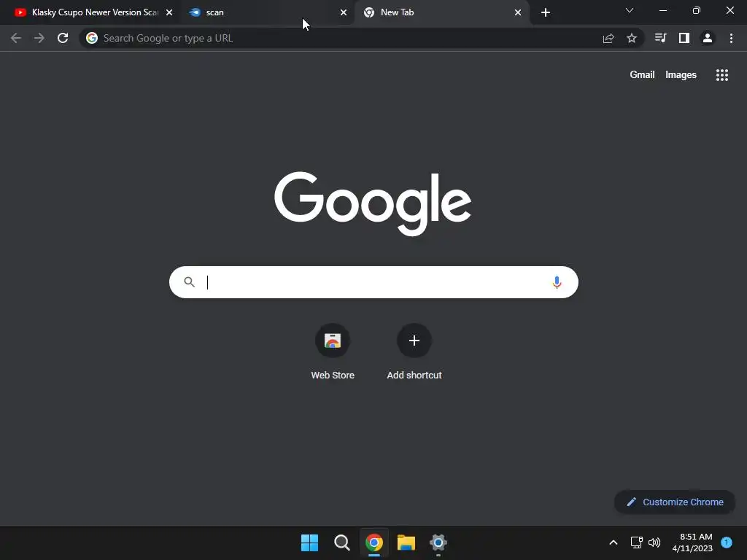Open the Google apps grid
The image size is (747, 560).
click(722, 75)
